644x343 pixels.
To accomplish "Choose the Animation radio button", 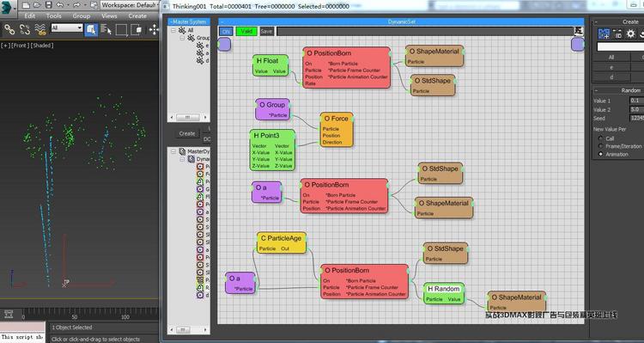I will click(601, 154).
